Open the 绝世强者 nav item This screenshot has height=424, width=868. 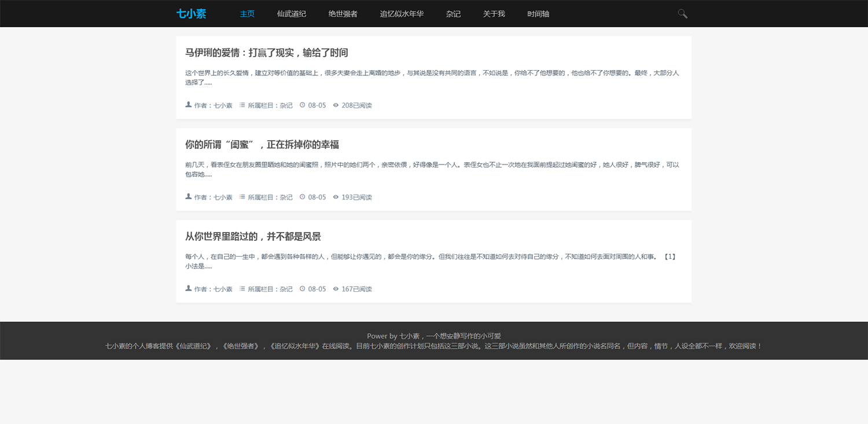[x=343, y=14]
